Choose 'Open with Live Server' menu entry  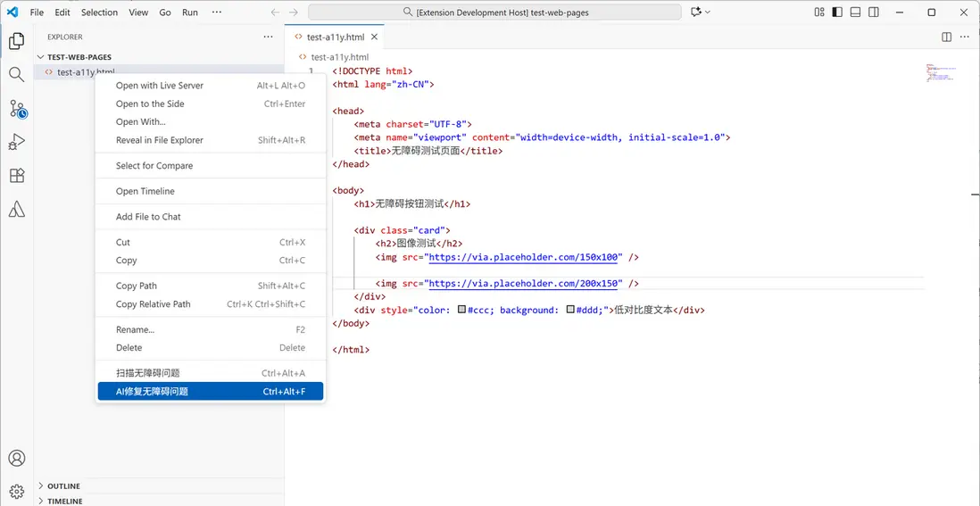[x=160, y=86]
